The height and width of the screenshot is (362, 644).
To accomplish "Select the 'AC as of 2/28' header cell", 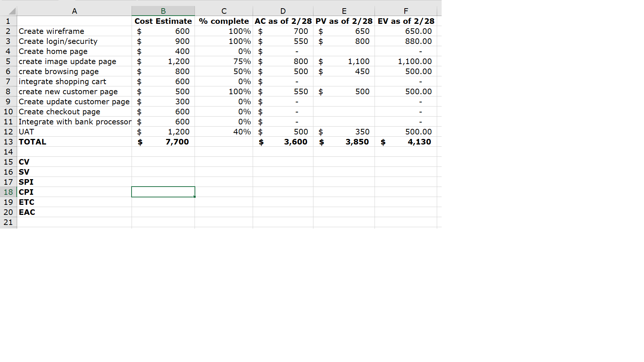I will (x=282, y=21).
